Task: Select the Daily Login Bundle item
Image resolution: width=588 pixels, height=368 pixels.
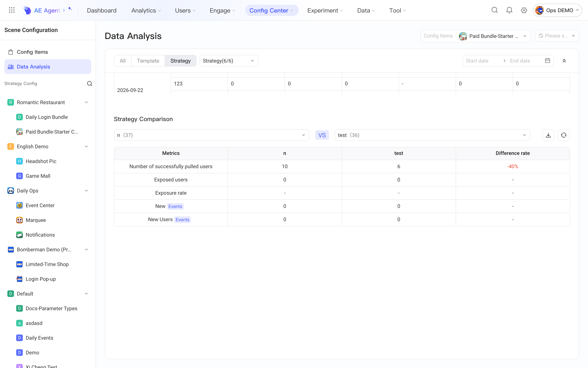Action: tap(48, 117)
